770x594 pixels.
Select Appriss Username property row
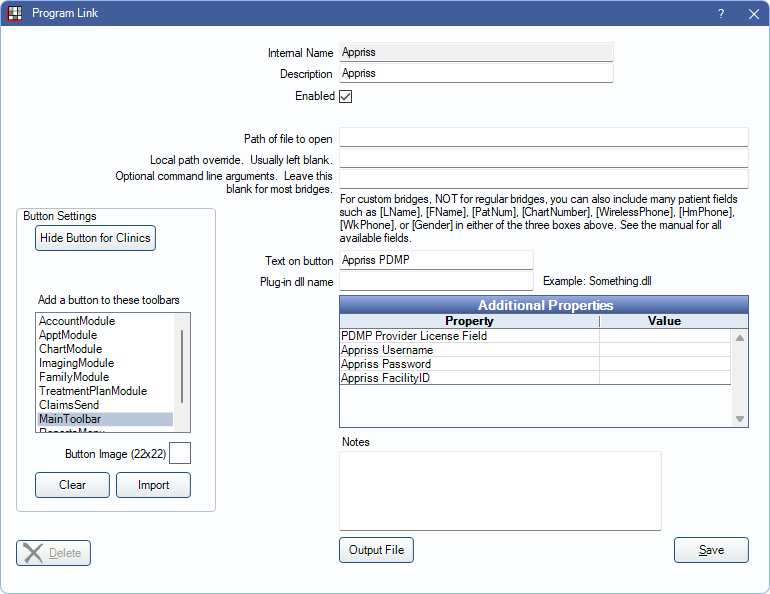tap(535, 350)
